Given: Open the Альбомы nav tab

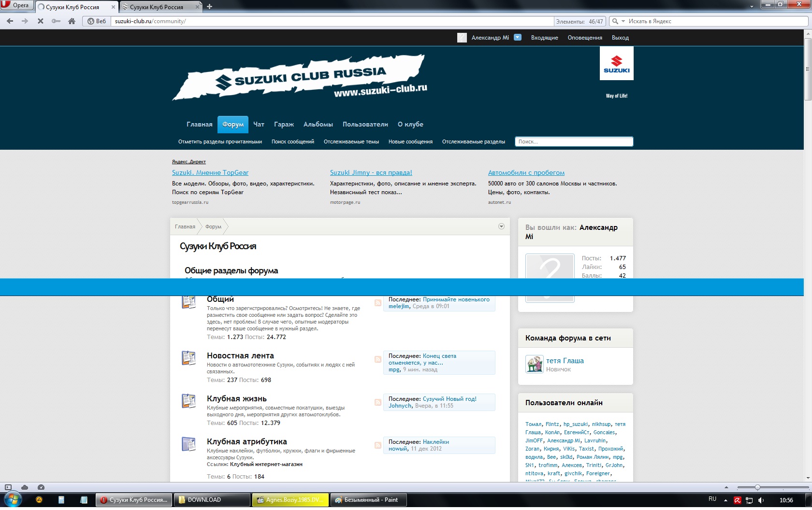Looking at the screenshot, I should point(318,125).
